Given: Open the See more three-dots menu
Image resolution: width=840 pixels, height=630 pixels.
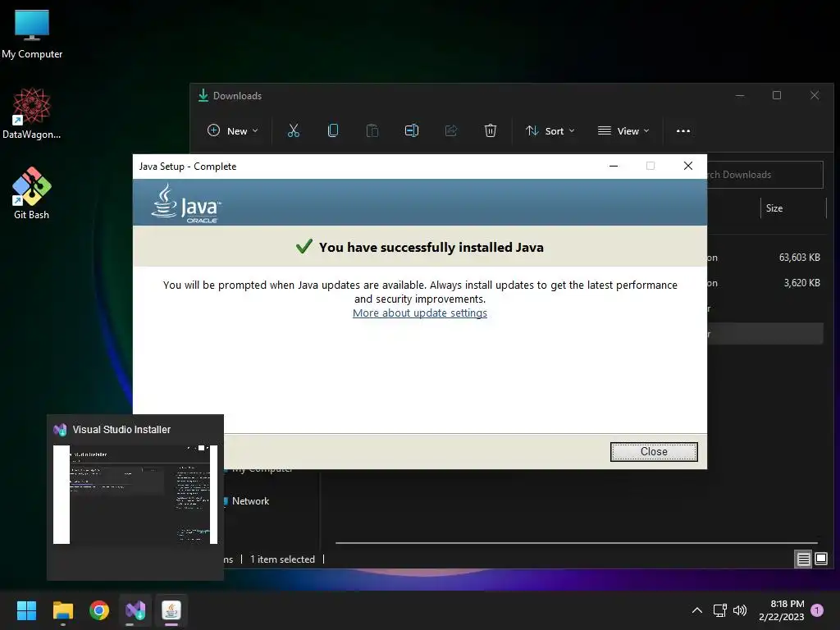Looking at the screenshot, I should tap(683, 130).
